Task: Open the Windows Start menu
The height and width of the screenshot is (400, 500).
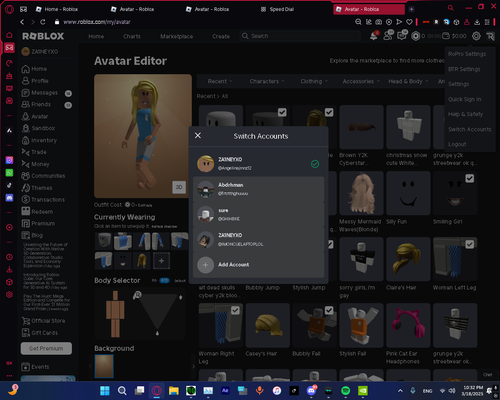Action: (x=105, y=391)
